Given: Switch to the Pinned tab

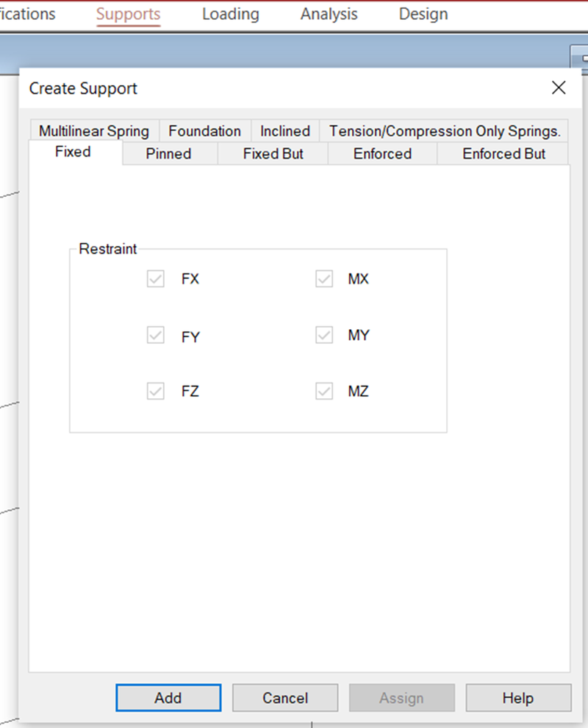Looking at the screenshot, I should pyautogui.click(x=168, y=154).
